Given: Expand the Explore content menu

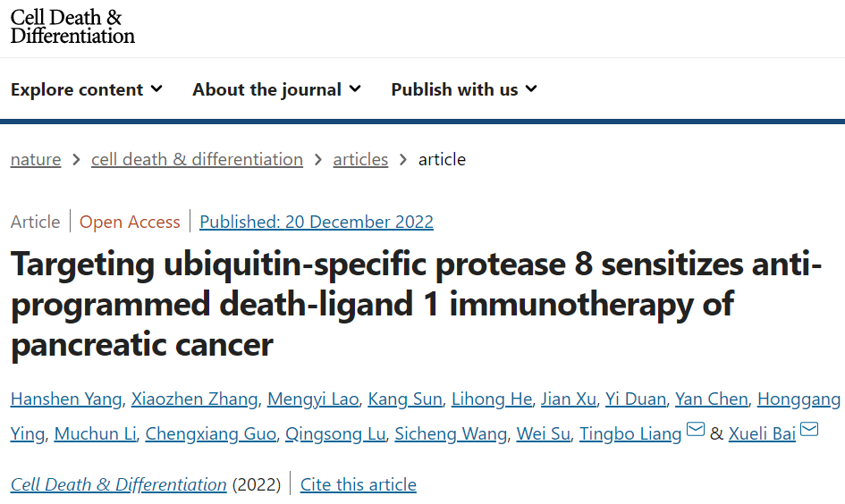Looking at the screenshot, I should [x=87, y=89].
